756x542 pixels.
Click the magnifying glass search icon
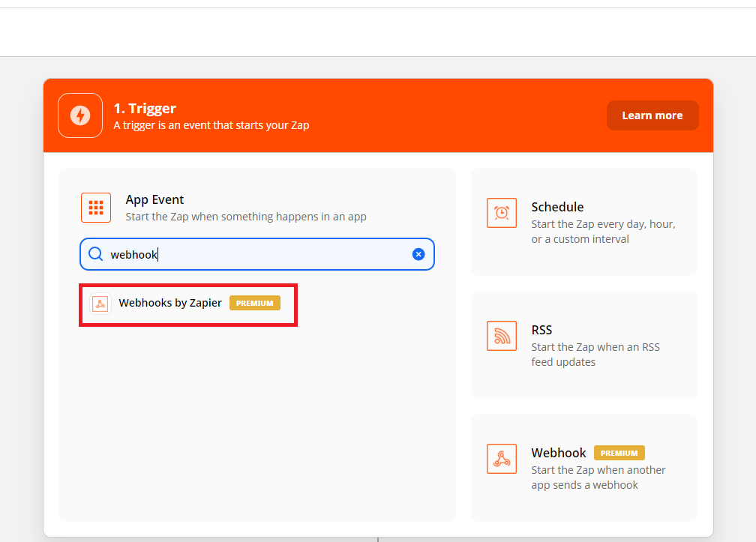pos(95,254)
